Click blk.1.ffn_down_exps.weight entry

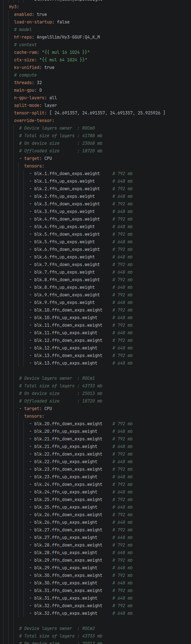click(x=67, y=173)
